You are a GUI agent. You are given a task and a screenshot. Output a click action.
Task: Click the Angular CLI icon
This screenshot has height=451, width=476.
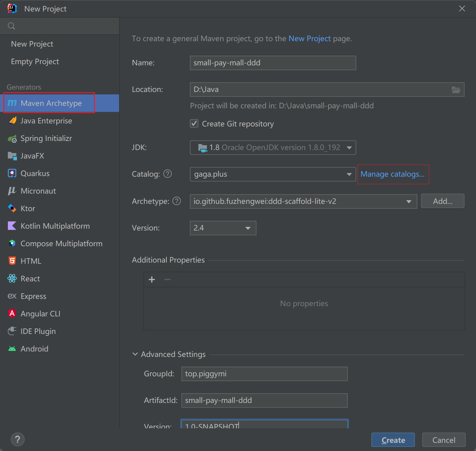(x=12, y=314)
